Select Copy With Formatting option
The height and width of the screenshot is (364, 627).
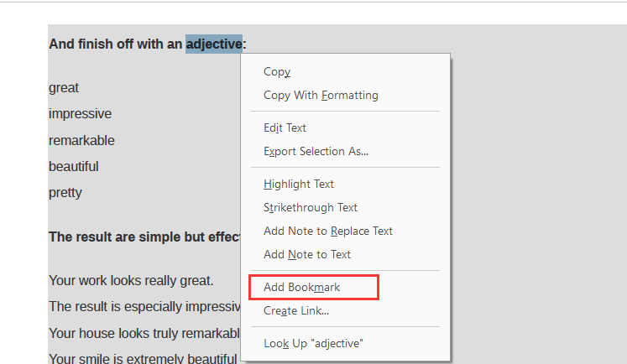(321, 96)
